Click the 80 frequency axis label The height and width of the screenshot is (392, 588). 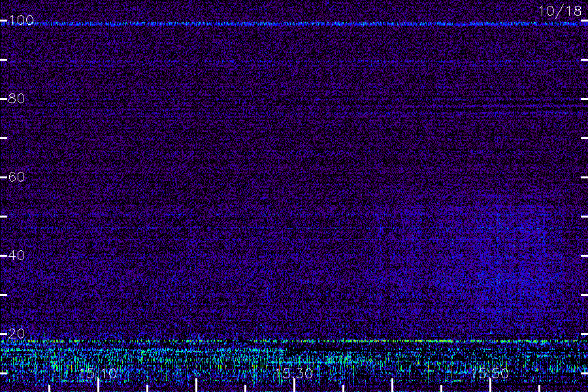(16, 99)
